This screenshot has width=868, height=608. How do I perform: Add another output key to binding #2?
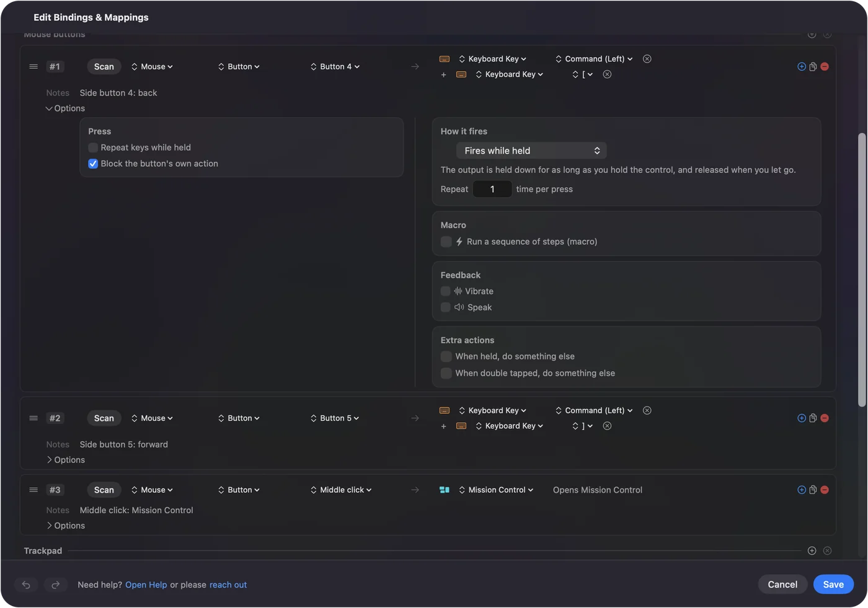coord(443,426)
